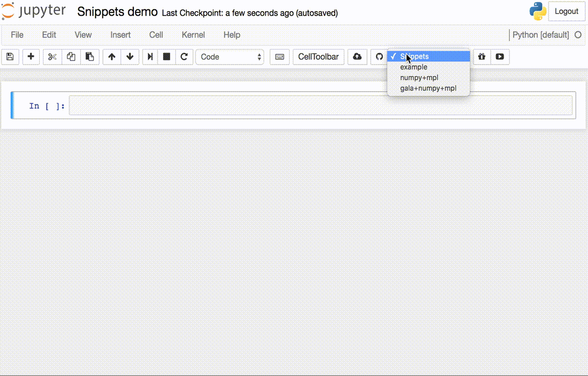Select the Cut cells scissors icon

52,57
